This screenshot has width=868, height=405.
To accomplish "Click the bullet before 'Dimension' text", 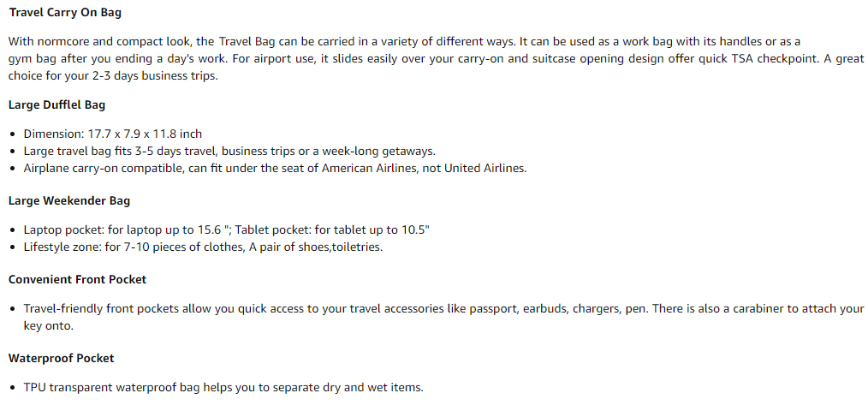I will pos(13,134).
